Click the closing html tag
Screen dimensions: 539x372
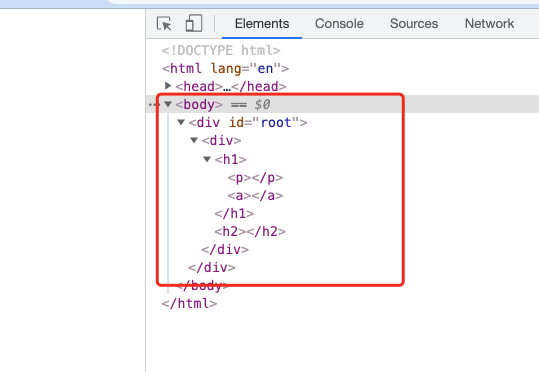pyautogui.click(x=189, y=303)
